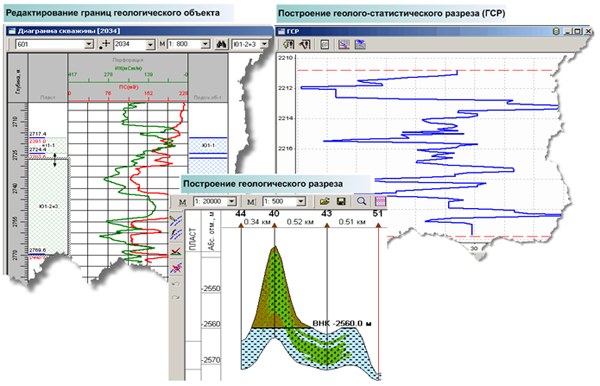Screen dimensions: 600x386
Task: Open the folder icon in the cross-section toolbar
Action: click(324, 201)
